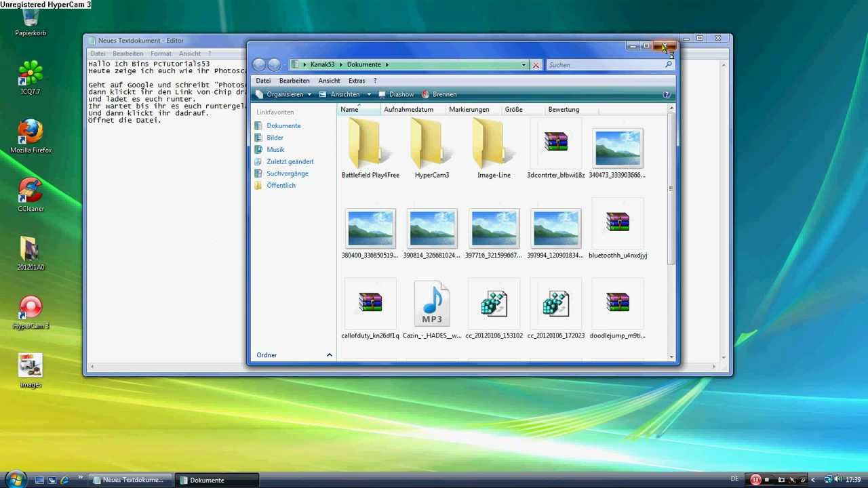Viewport: 868px width, 488px height.
Task: Select the 201201A0 desktop folder
Action: coord(31,253)
